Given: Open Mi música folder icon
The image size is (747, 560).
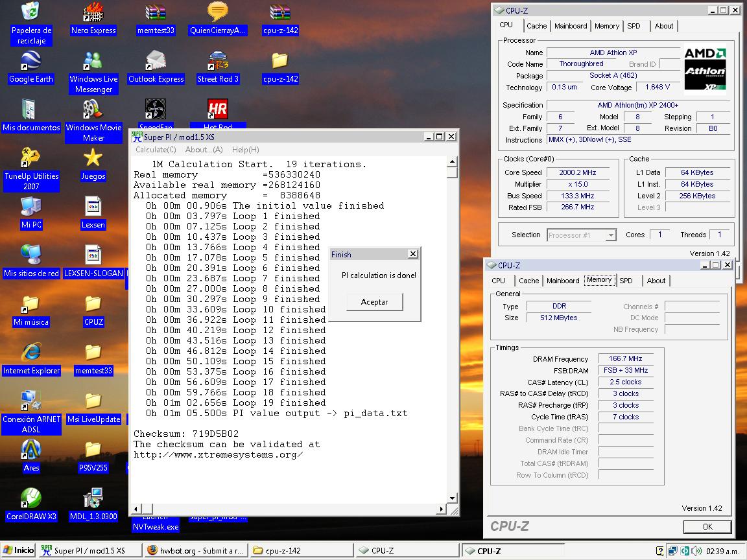Looking at the screenshot, I should [x=31, y=310].
